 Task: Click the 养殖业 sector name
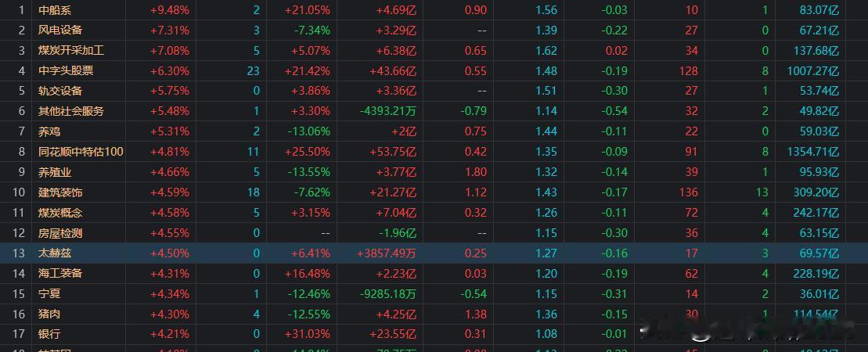coord(54,172)
